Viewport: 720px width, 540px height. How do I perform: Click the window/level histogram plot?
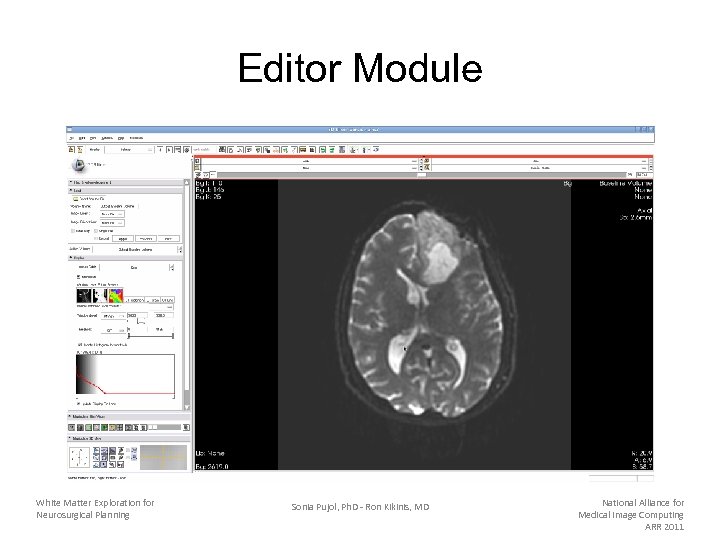125,374
